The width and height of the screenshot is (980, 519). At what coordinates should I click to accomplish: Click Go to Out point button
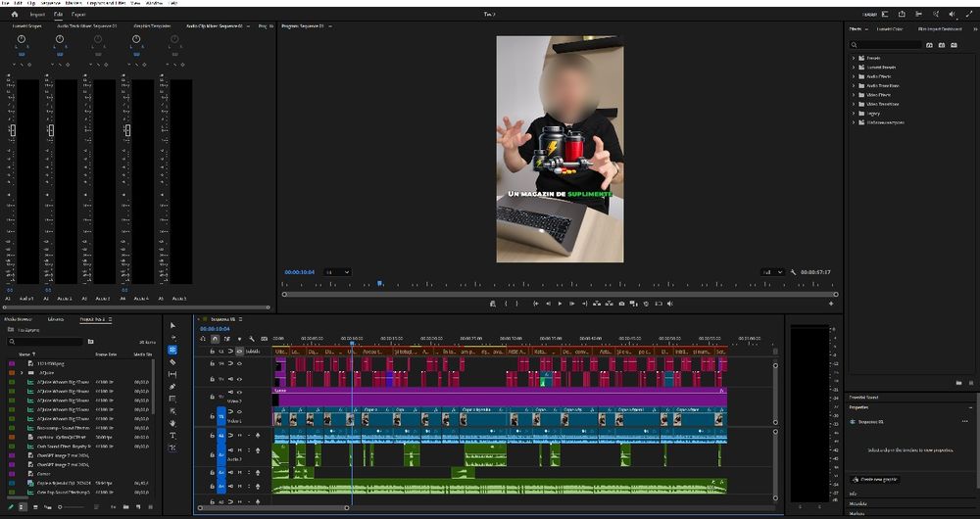coord(584,304)
